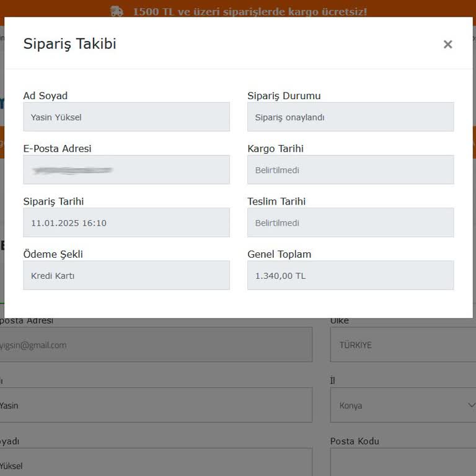Click the Ülke field showing TÜRKİYE

pos(403,345)
